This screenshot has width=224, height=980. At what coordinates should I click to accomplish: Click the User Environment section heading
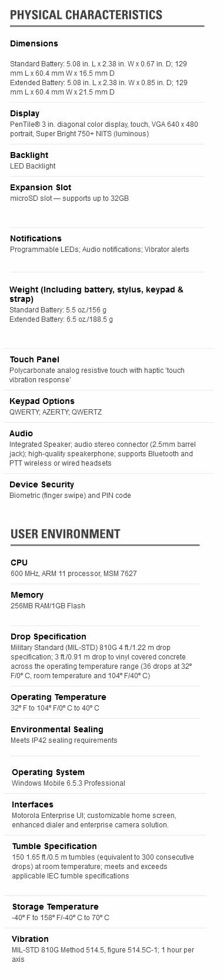coord(65,534)
